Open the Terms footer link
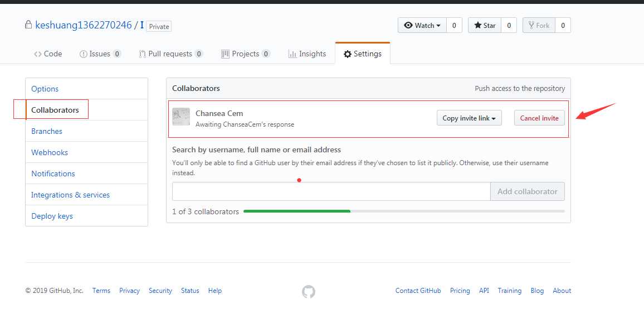This screenshot has width=644, height=313. [x=101, y=291]
